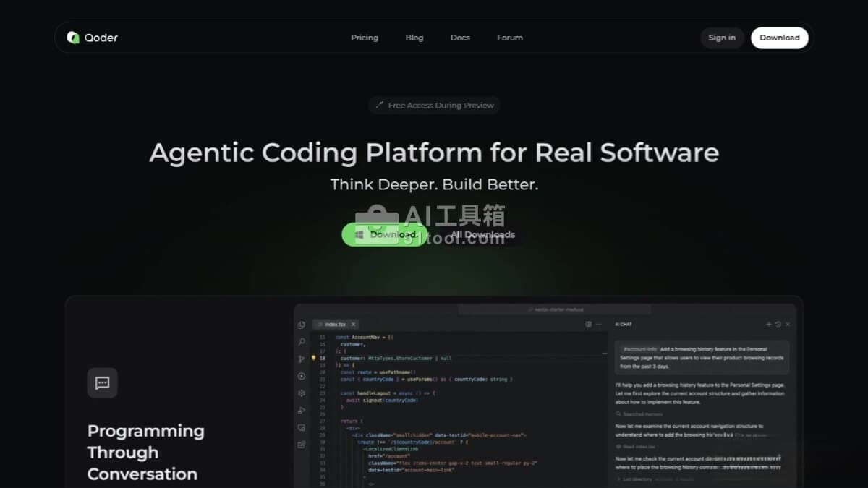
Task: Start a new chat with the plus icon
Action: (x=768, y=324)
